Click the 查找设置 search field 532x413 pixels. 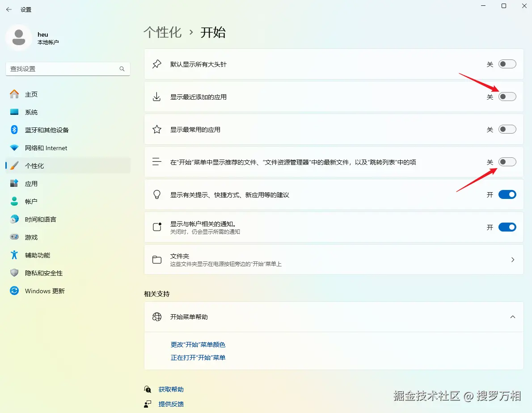tap(68, 69)
